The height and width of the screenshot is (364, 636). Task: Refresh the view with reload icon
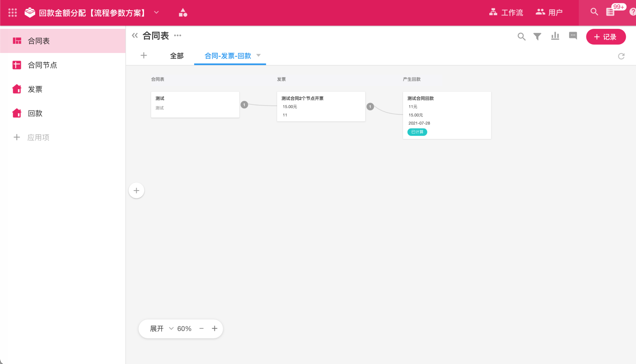tap(621, 56)
